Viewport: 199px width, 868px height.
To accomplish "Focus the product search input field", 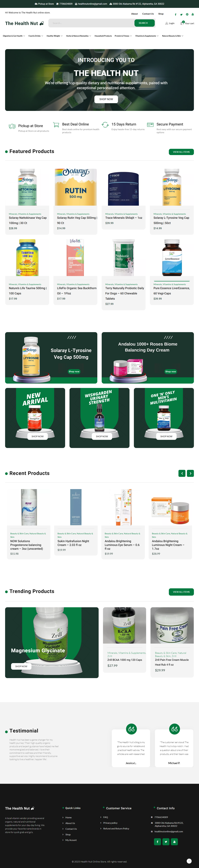I will (x=91, y=23).
